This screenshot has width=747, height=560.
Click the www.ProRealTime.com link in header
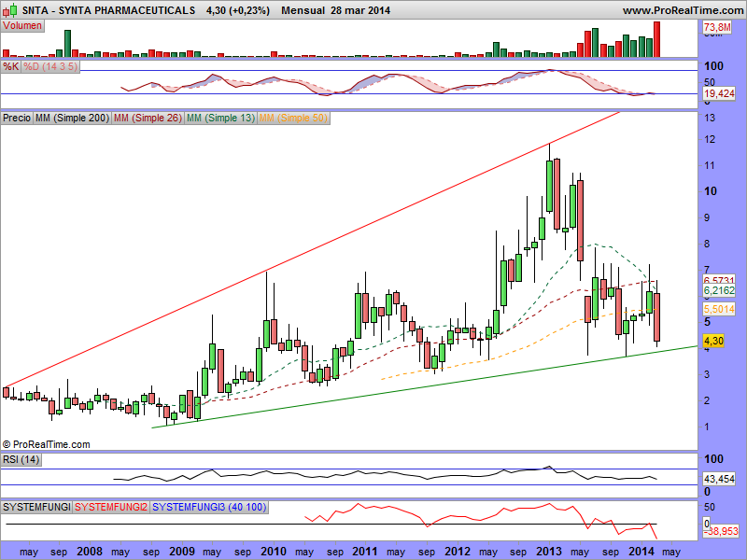(684, 10)
